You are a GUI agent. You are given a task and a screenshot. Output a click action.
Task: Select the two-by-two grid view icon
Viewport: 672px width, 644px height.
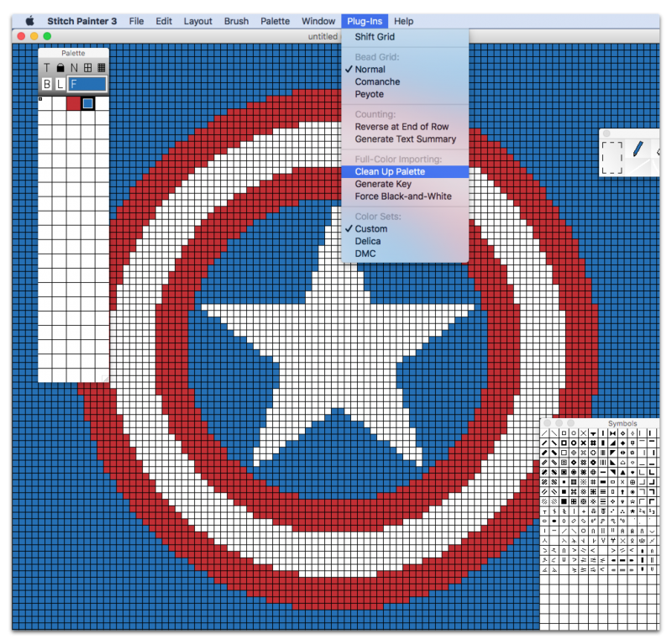tap(88, 68)
